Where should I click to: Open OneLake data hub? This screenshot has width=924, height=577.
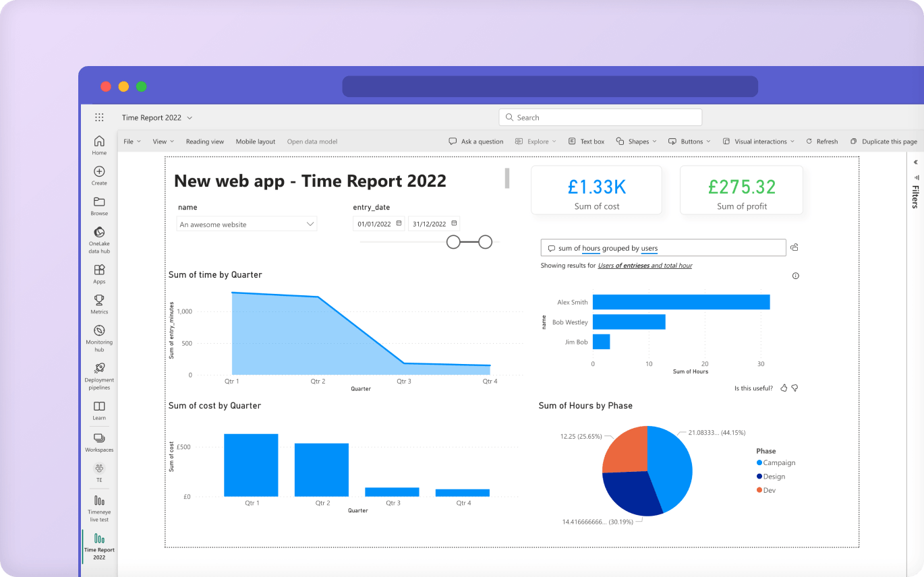[x=99, y=240]
